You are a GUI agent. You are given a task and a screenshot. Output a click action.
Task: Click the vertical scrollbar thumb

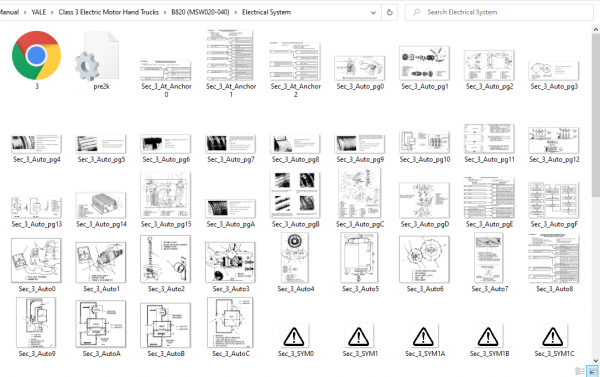click(x=595, y=115)
